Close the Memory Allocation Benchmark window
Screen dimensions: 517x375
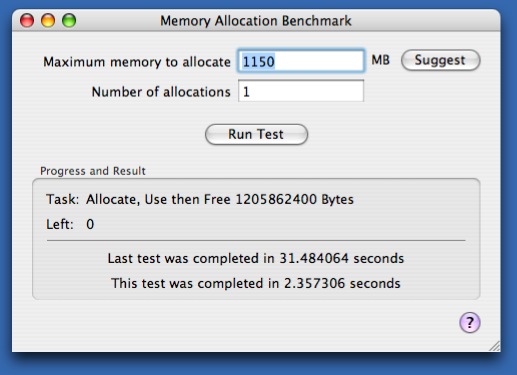pos(27,20)
